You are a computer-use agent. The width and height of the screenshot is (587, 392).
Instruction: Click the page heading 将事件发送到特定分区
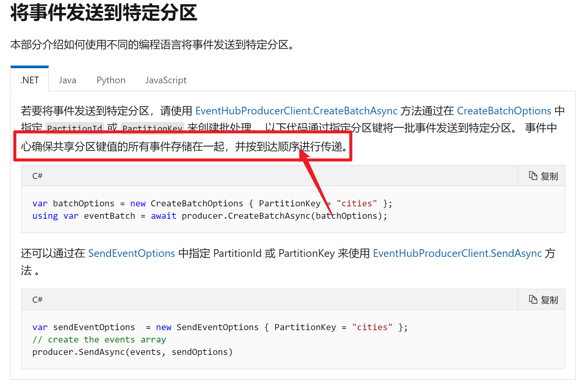tap(104, 13)
